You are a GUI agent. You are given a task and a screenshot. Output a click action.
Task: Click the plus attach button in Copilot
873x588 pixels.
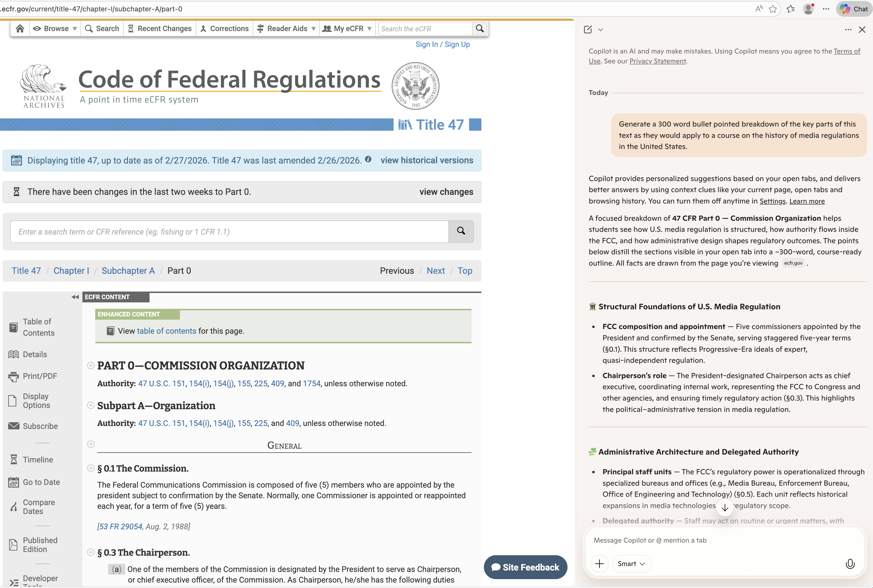(599, 564)
